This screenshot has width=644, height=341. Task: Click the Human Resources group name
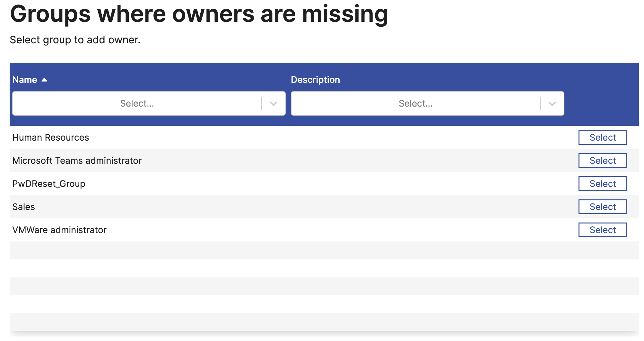click(50, 137)
